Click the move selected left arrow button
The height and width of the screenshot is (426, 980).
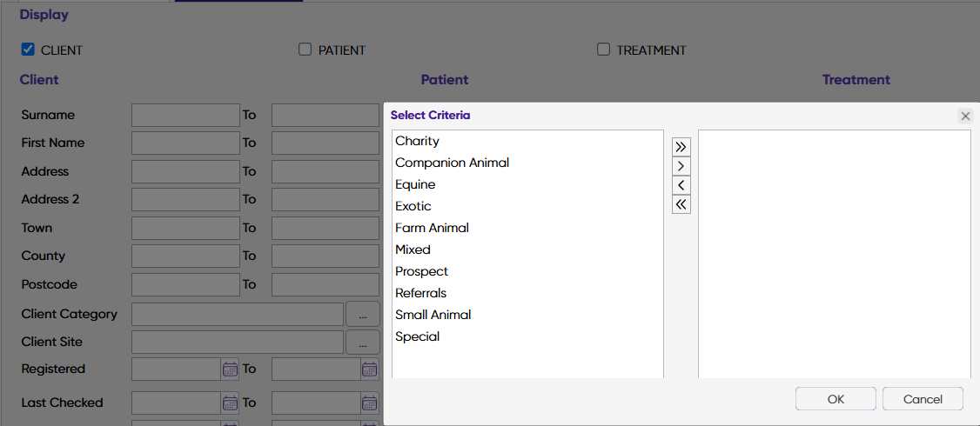[x=681, y=185]
